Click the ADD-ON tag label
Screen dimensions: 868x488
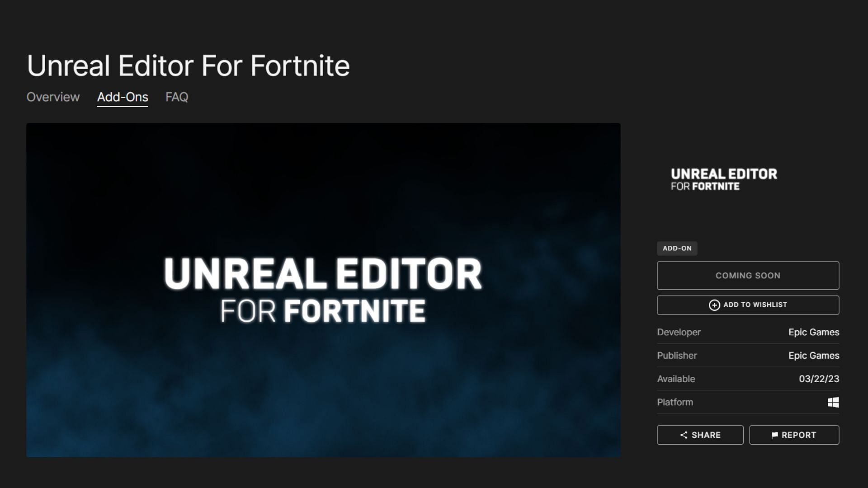677,249
